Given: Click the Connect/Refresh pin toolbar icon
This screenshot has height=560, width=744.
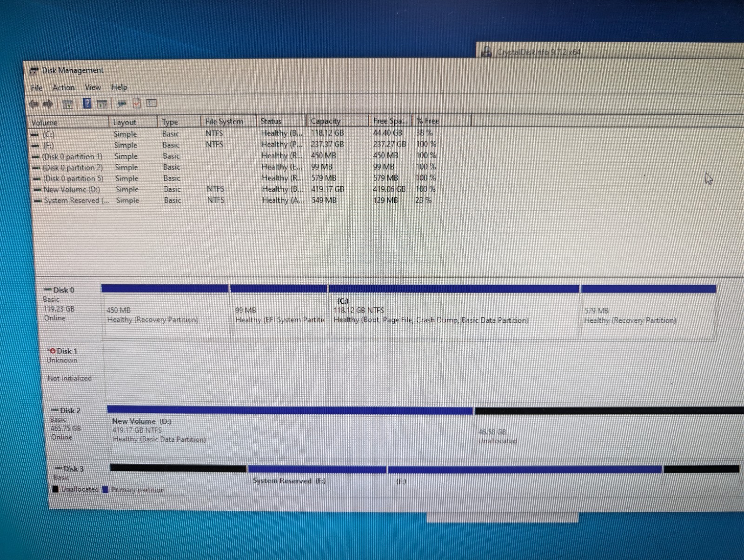Looking at the screenshot, I should 122,104.
